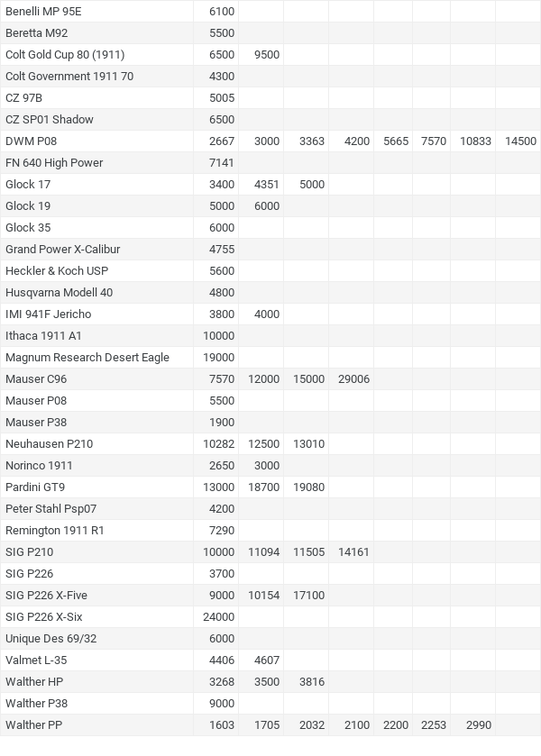The width and height of the screenshot is (541, 756).
Task: Click the 4607 value for Valmet L-35
Action: pos(267,660)
